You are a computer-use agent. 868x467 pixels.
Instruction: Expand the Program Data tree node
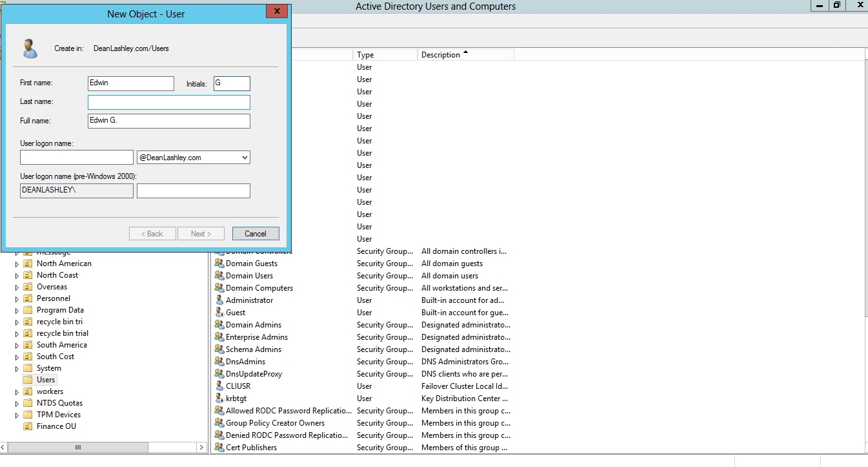(x=17, y=311)
